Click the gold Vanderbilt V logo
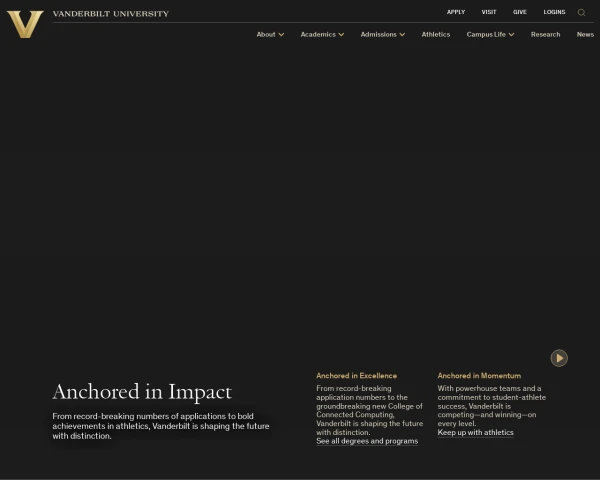Viewport: 600px width, 480px height. pos(25,24)
